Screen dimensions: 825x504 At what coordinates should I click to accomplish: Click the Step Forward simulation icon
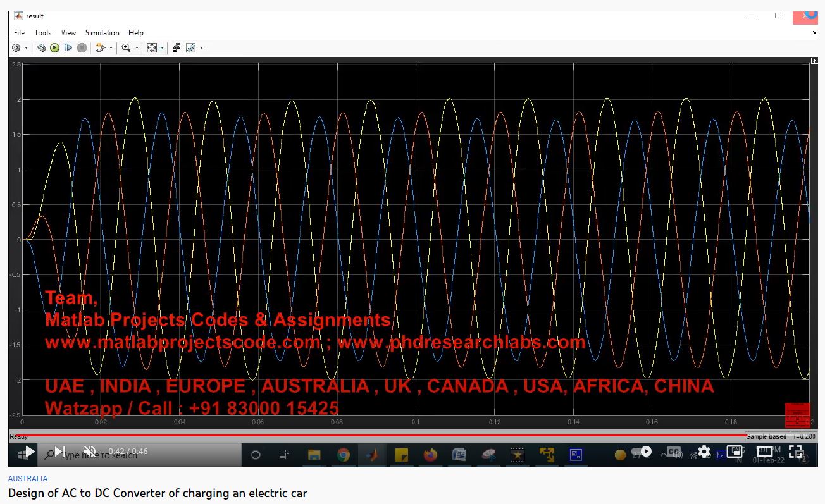(x=68, y=48)
